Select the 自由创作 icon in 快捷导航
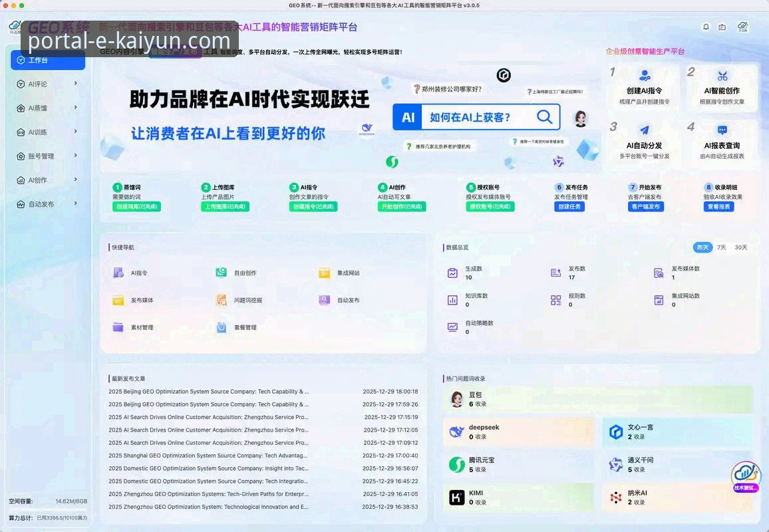Image resolution: width=769 pixels, height=532 pixels. click(x=222, y=273)
